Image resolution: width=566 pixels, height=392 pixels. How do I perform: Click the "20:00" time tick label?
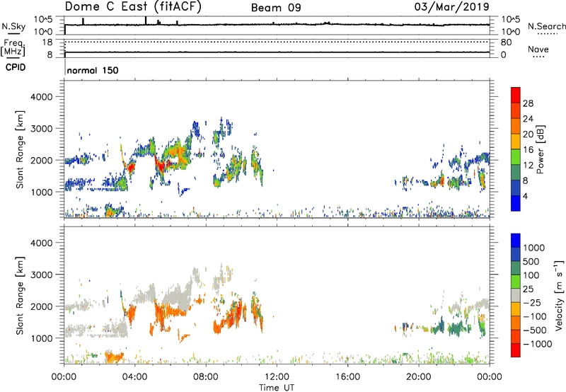click(x=419, y=377)
